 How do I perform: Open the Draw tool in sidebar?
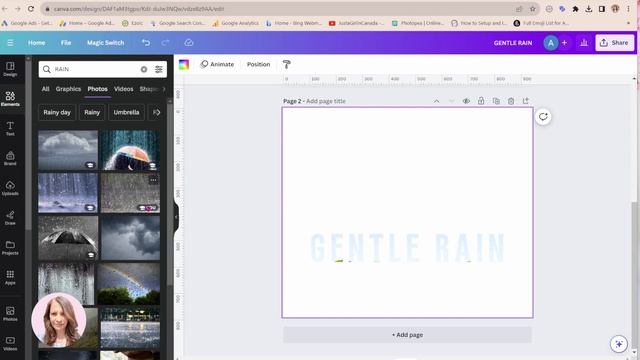[10, 218]
